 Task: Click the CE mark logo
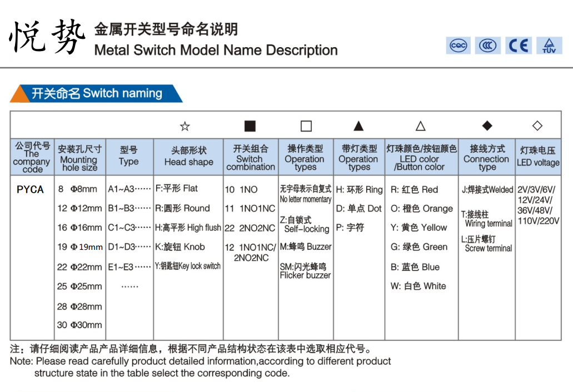tap(519, 46)
